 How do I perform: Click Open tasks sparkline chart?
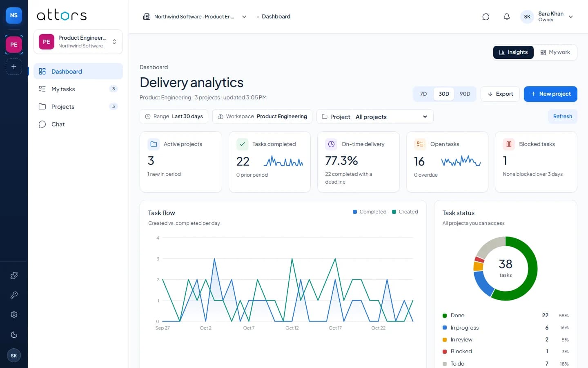pos(461,161)
